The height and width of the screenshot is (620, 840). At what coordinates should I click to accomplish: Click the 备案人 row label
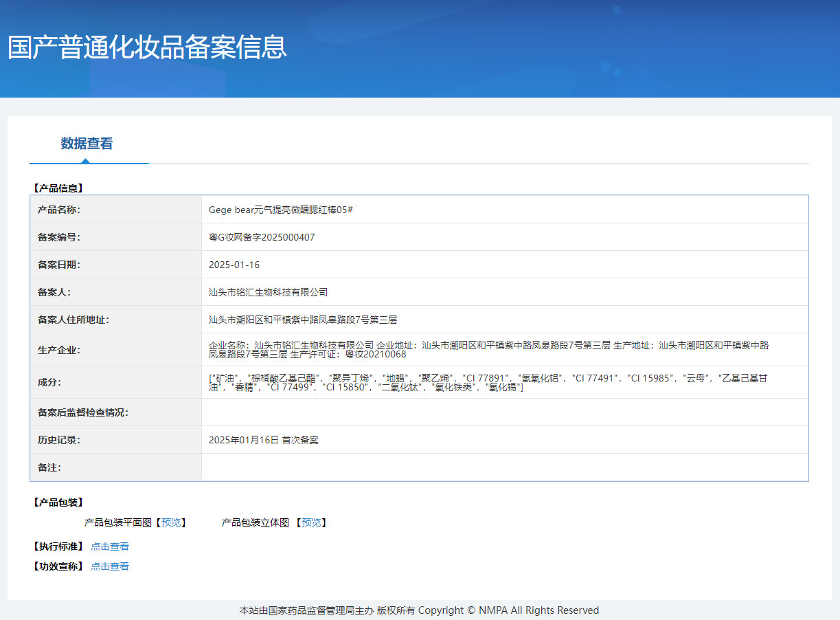(54, 292)
